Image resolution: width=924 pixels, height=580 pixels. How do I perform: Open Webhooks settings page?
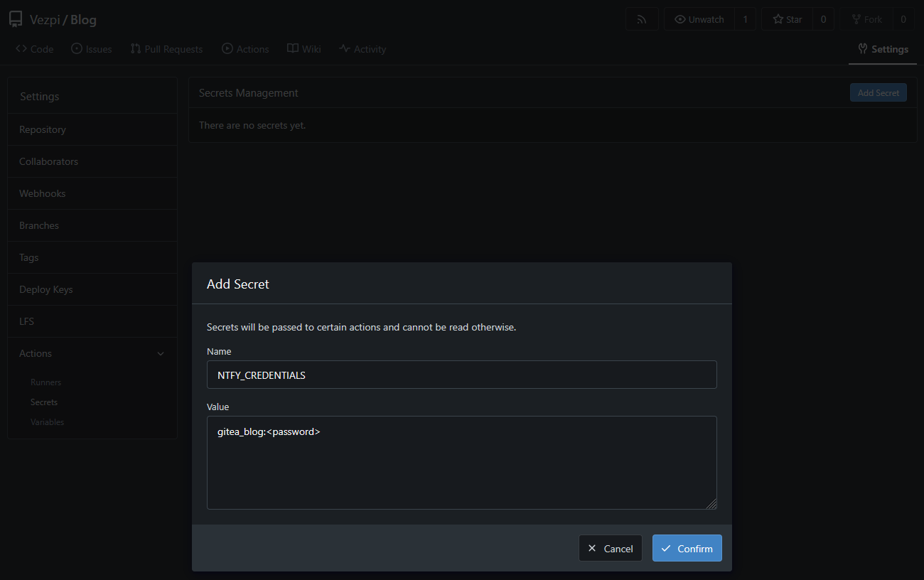coord(43,193)
